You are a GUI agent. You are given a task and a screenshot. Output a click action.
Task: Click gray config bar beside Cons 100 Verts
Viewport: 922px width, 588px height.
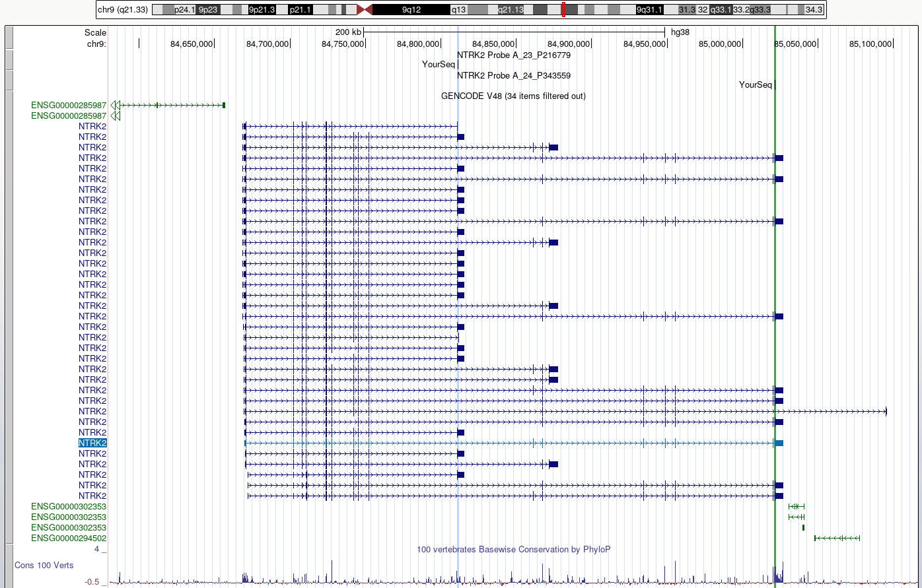(9, 565)
